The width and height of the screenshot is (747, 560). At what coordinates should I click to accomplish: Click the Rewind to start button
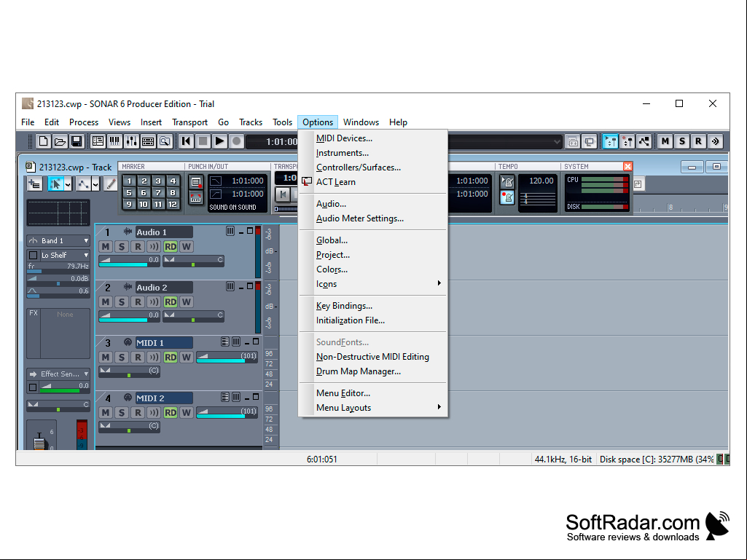(x=187, y=141)
